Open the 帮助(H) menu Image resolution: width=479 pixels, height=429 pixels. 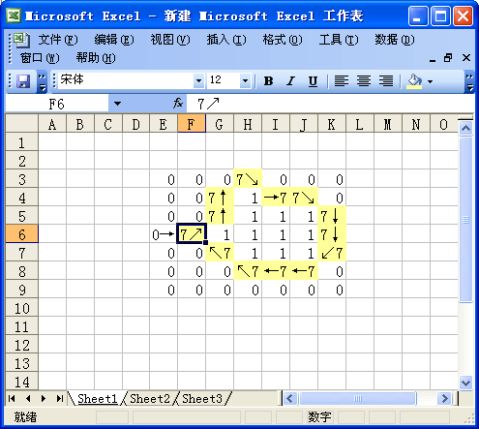[x=96, y=58]
